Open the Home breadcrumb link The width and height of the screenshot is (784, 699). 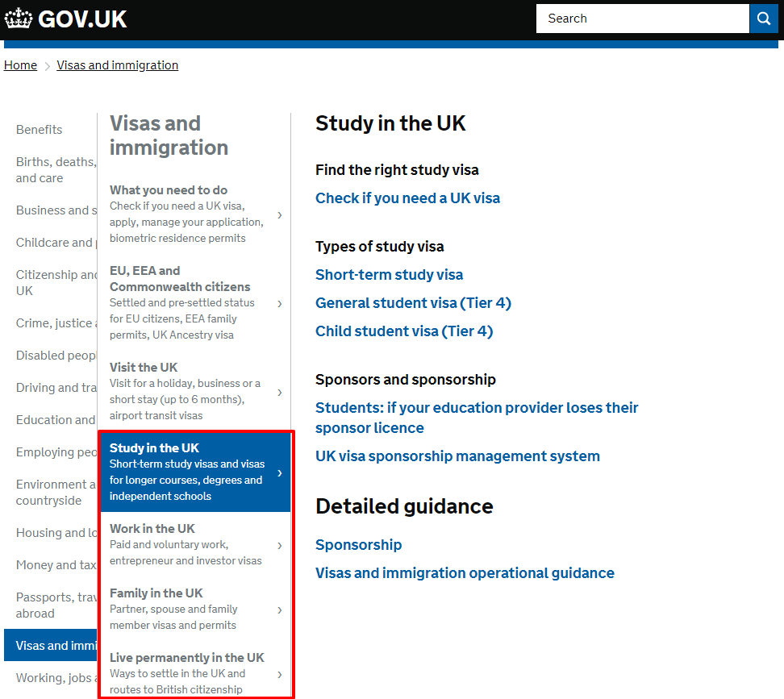click(20, 65)
